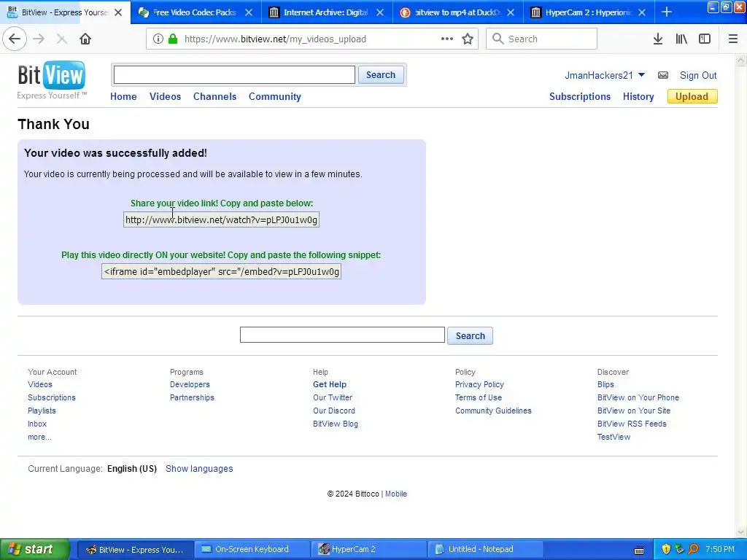This screenshot has width=747, height=560.
Task: Open the Privacy Policy footer link
Action: [479, 384]
